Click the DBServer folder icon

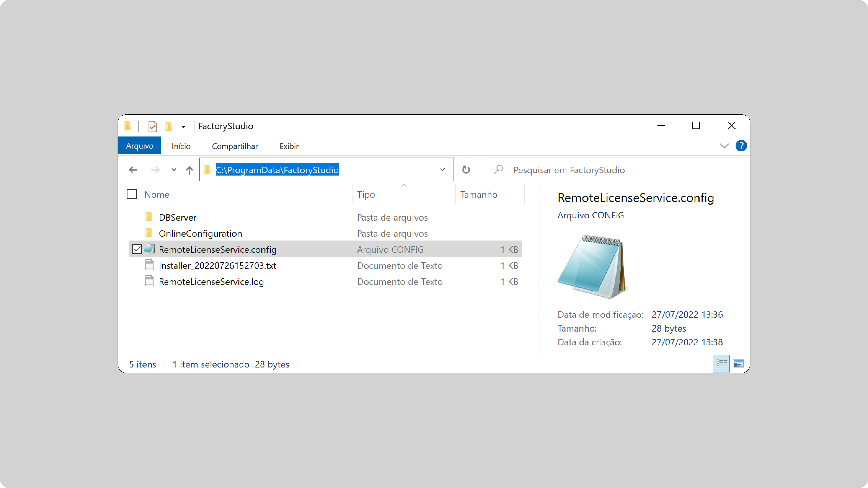coord(149,217)
